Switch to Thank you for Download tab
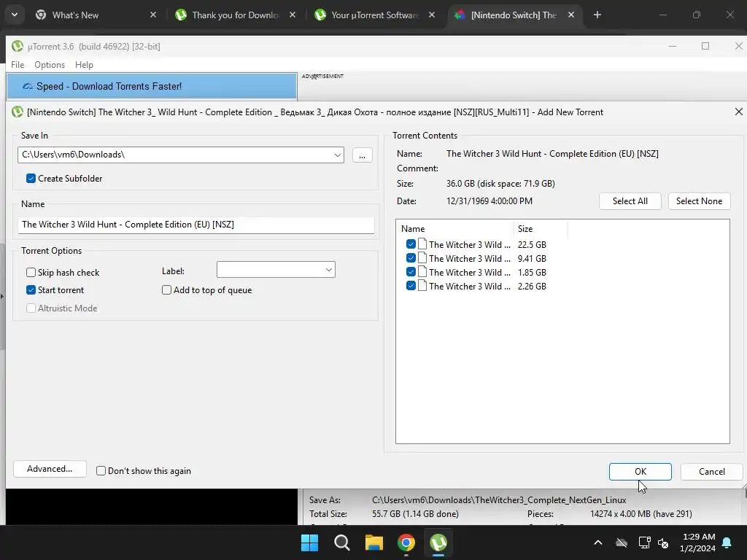This screenshot has width=747, height=560. click(235, 15)
